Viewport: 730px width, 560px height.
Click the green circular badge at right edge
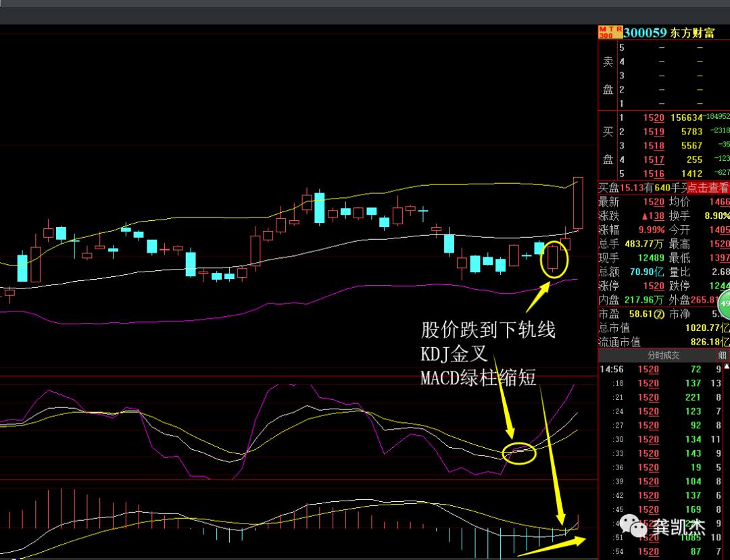pyautogui.click(x=725, y=304)
